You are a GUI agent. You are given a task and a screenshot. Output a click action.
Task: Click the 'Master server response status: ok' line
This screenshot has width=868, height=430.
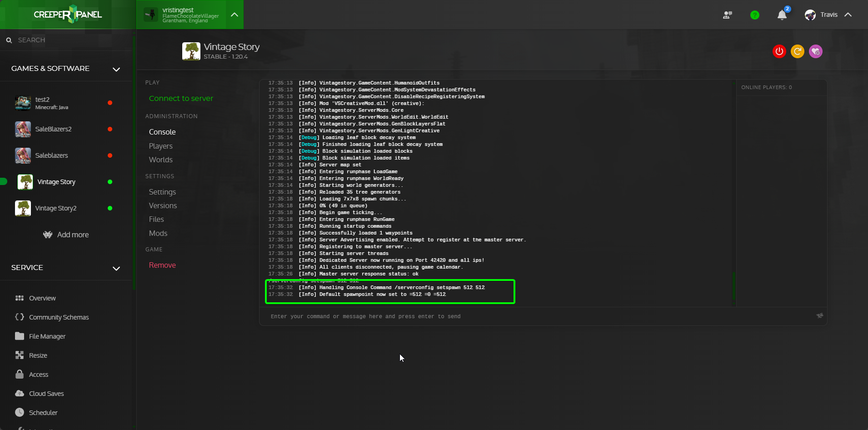[343, 274]
